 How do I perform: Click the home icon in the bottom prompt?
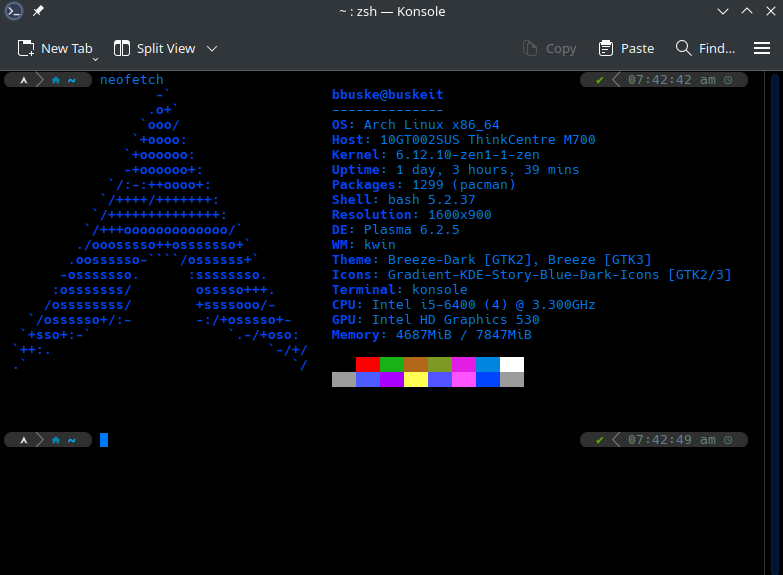pos(56,439)
